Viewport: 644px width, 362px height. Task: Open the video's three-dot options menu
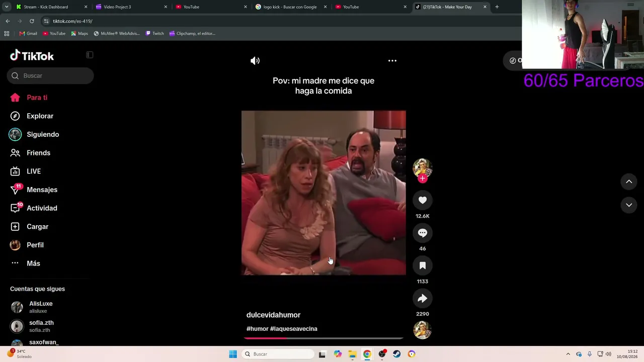point(392,61)
